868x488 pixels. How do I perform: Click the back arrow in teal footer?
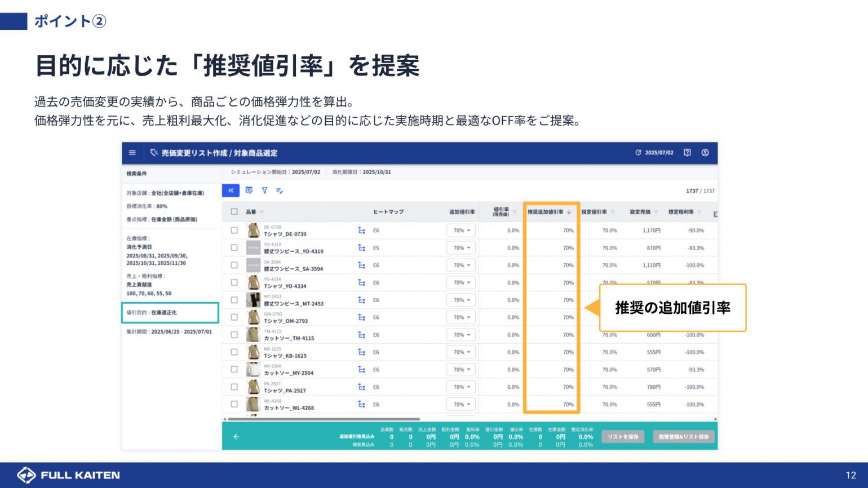[x=236, y=437]
